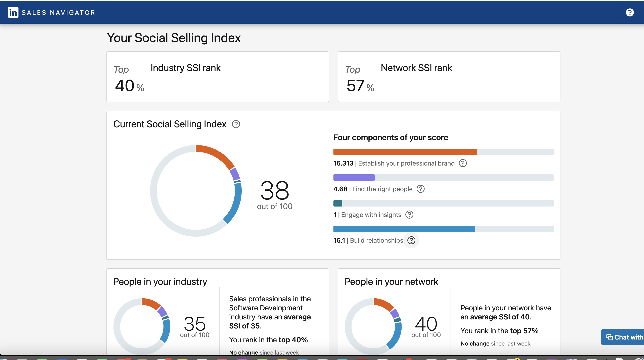The image size is (644, 360).
Task: Click the Four components of your score heading
Action: [x=391, y=137]
